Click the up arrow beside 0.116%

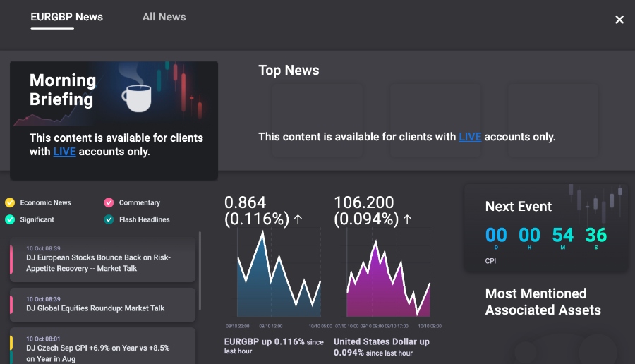[x=298, y=219]
